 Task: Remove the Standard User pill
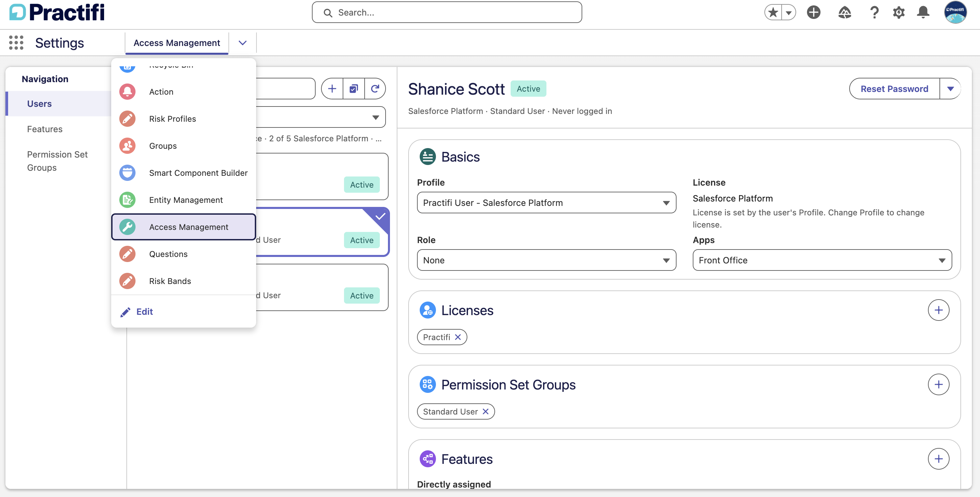(x=485, y=411)
